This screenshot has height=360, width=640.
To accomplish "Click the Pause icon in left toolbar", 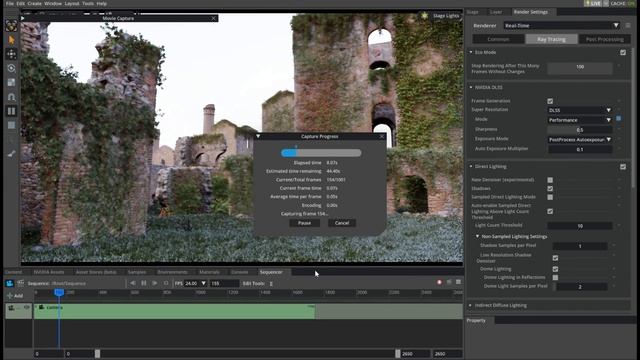I will [x=11, y=111].
